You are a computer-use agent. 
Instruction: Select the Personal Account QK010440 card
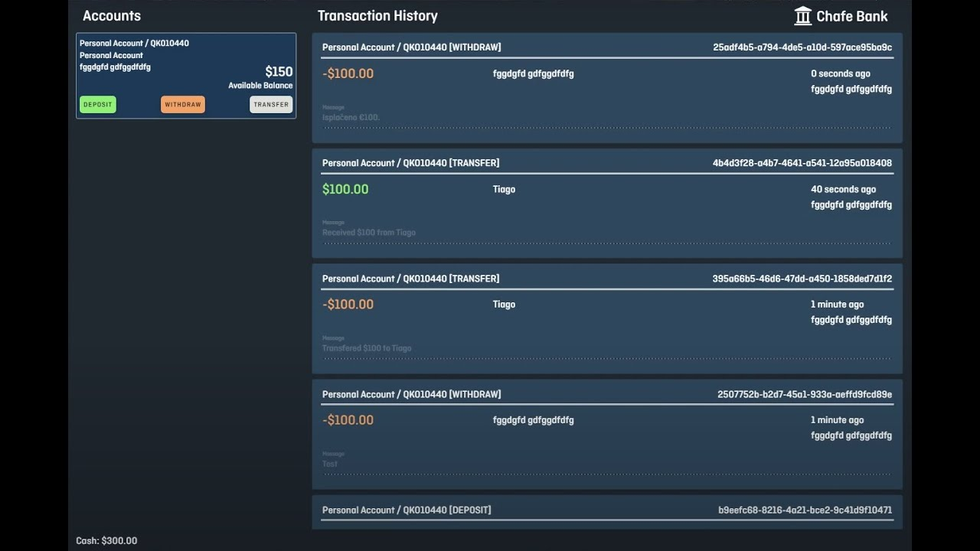[x=186, y=76]
